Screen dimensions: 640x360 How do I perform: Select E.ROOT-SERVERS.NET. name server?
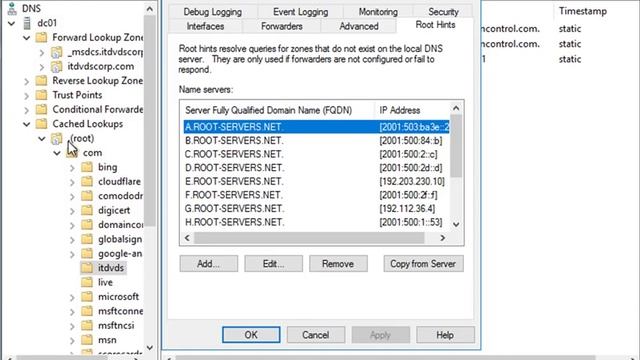click(x=316, y=181)
